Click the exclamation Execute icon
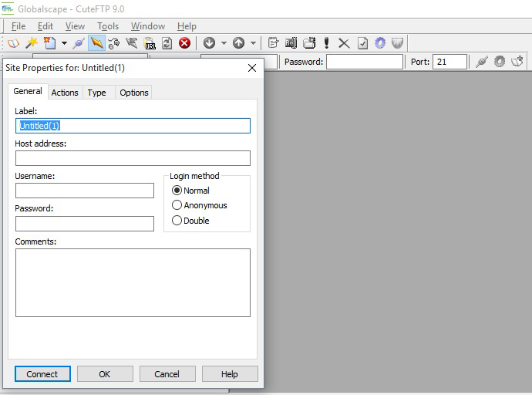532x395 pixels. click(x=326, y=43)
